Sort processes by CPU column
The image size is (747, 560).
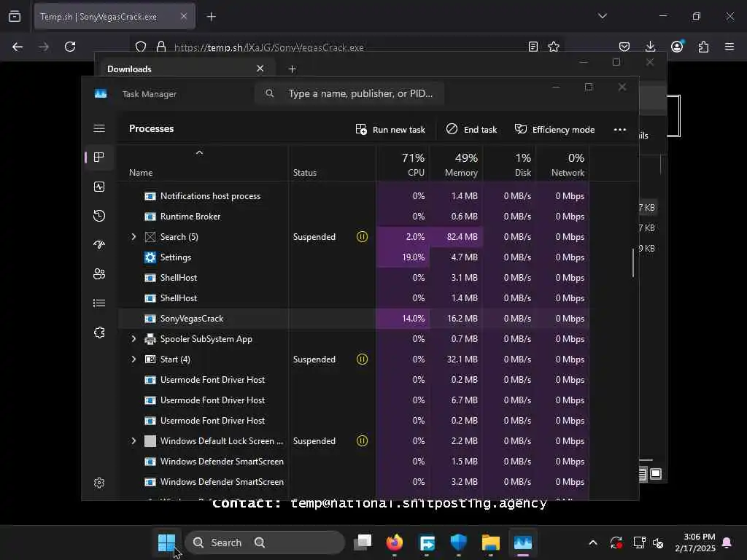point(413,164)
